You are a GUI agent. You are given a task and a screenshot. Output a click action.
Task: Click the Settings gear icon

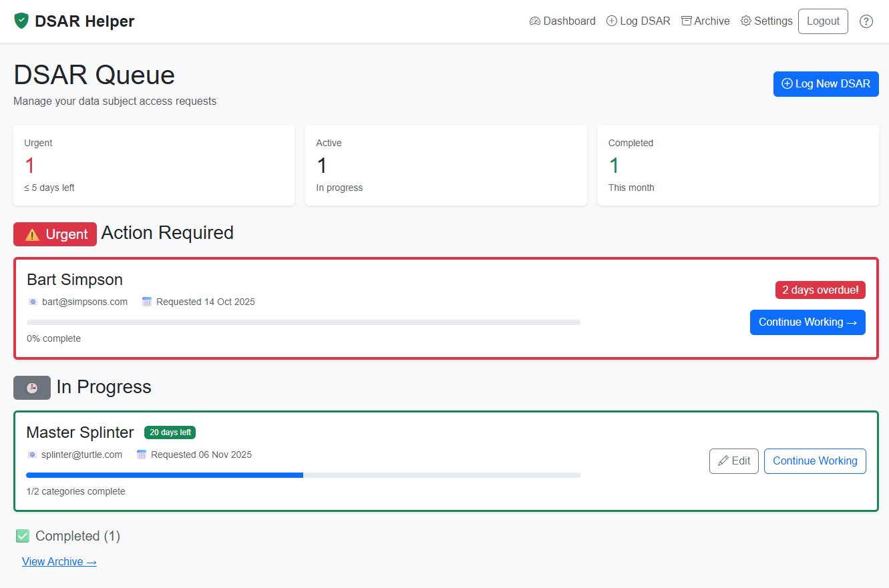[x=745, y=21]
